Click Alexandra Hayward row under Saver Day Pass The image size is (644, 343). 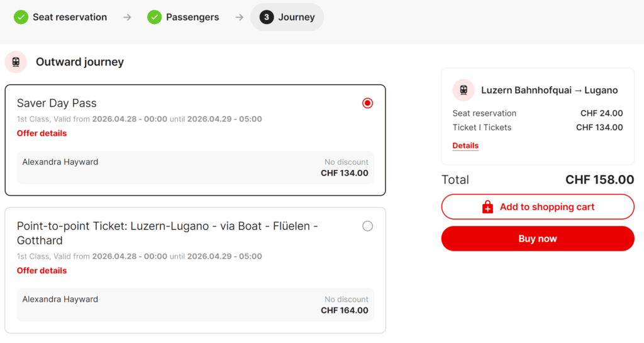coord(195,167)
